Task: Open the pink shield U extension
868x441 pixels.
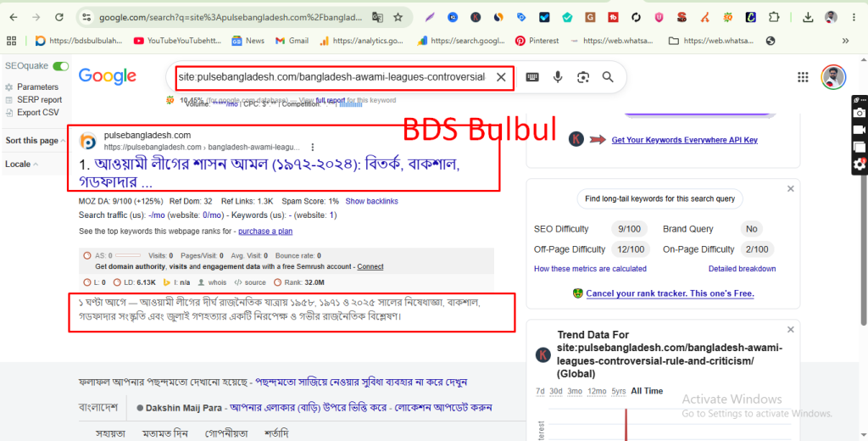Action: [659, 17]
